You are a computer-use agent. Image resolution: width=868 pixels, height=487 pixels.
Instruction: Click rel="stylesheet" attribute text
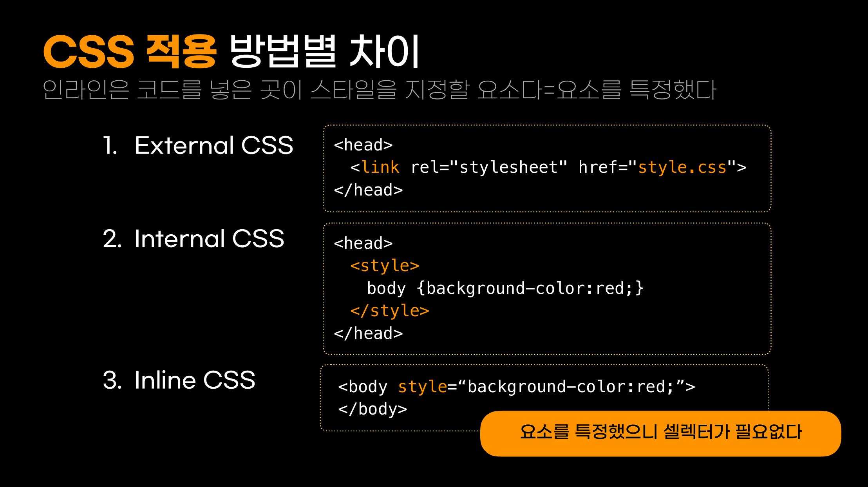489,167
